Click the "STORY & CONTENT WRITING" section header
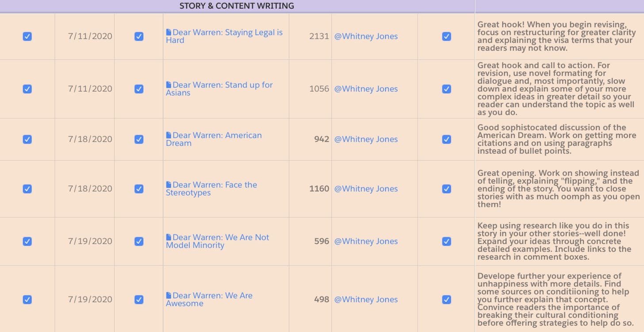The image size is (644, 332). point(237,6)
